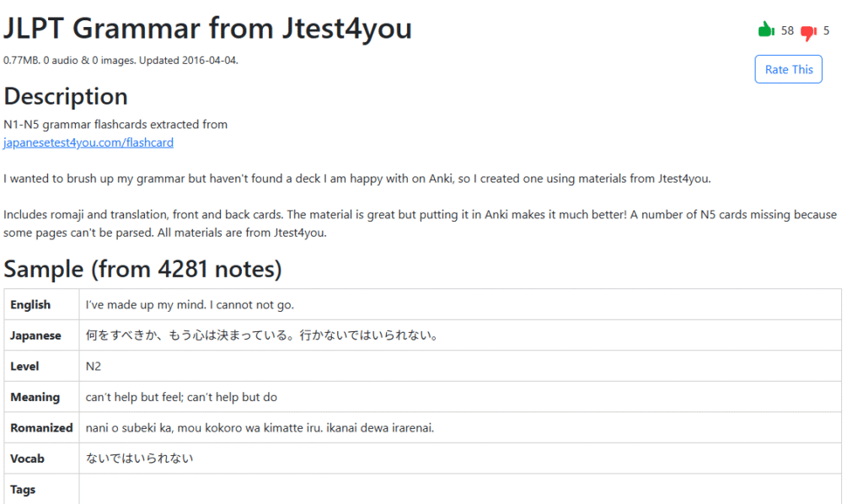The image size is (863, 504).
Task: Click the Sample (from 4281 notes) heading
Action: (x=142, y=269)
